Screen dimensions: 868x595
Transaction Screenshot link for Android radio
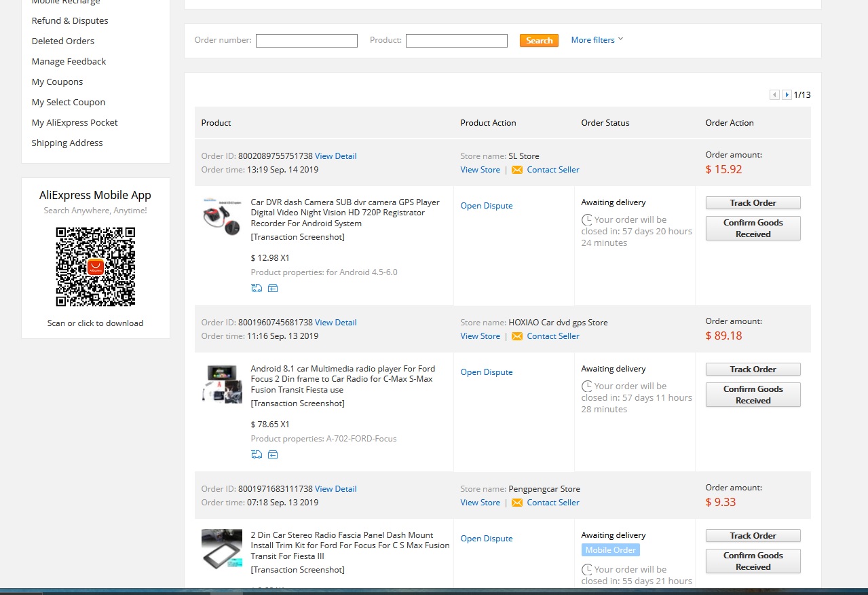[x=297, y=403]
